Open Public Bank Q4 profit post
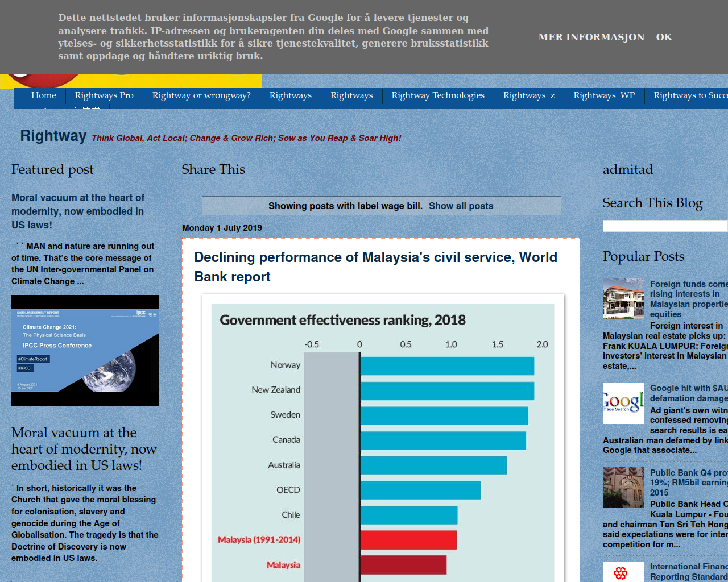Screen dimensions: 728x582 click(689, 483)
